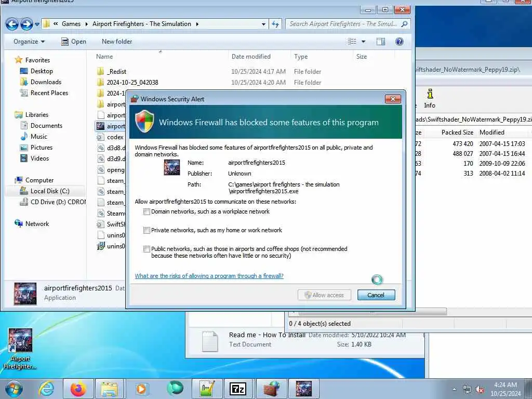Toggle the preview pane icon
Screen dimensions: 532x399
pyautogui.click(x=381, y=42)
